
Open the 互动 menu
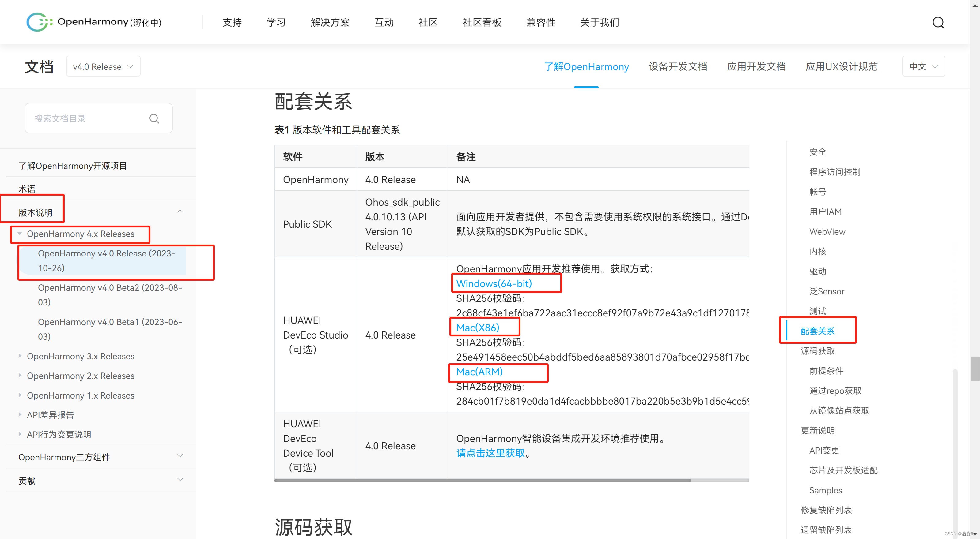point(384,22)
